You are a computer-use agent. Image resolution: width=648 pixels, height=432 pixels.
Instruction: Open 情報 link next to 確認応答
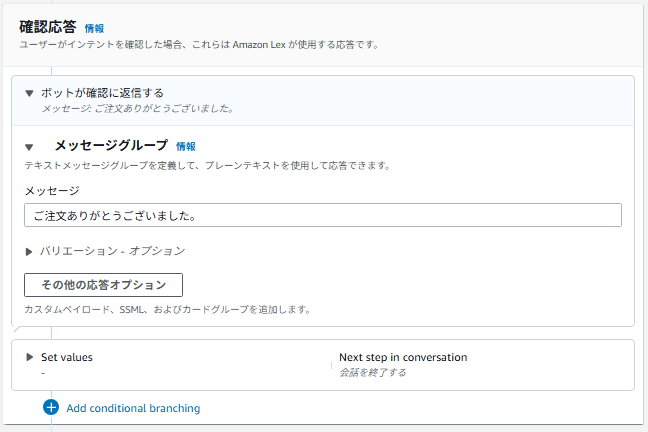pos(94,29)
